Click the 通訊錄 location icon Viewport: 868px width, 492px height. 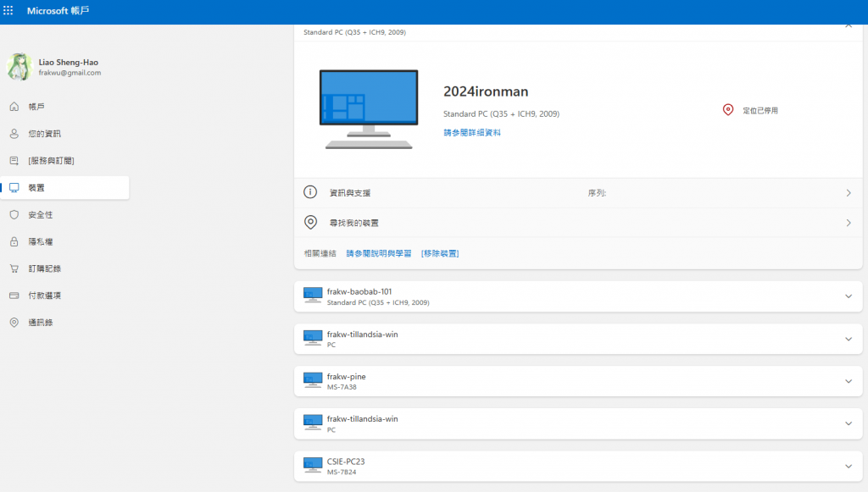[x=14, y=323]
